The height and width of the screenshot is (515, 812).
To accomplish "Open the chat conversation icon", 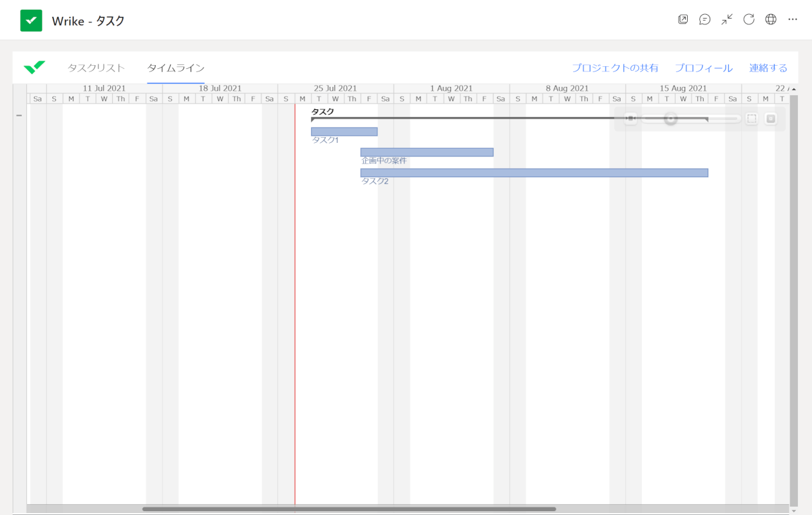I will (705, 19).
